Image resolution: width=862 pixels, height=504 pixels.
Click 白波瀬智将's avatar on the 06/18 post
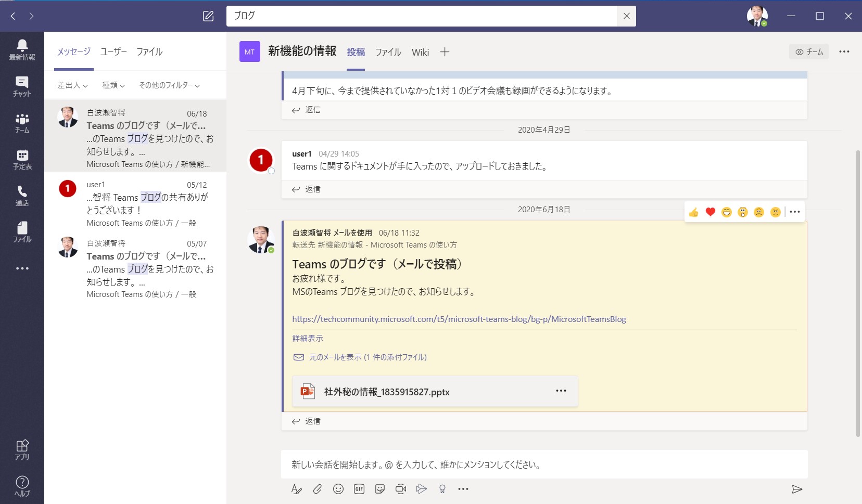point(261,239)
